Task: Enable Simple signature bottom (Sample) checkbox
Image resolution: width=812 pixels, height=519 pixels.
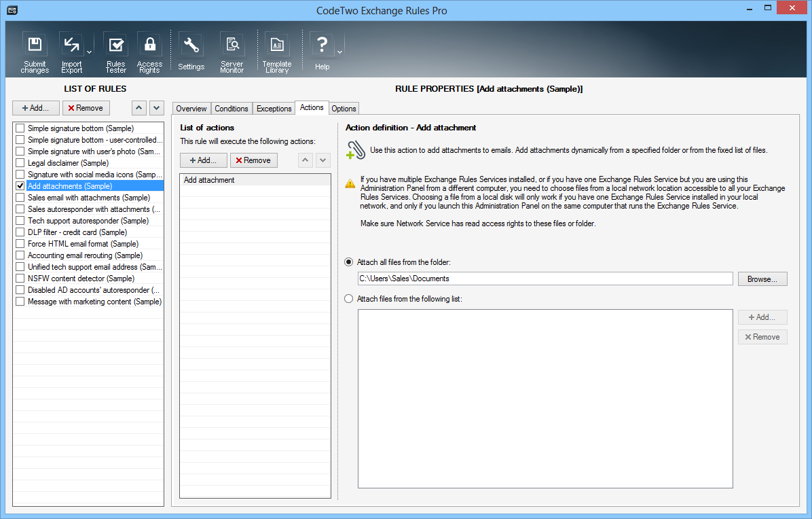Action: click(x=20, y=128)
